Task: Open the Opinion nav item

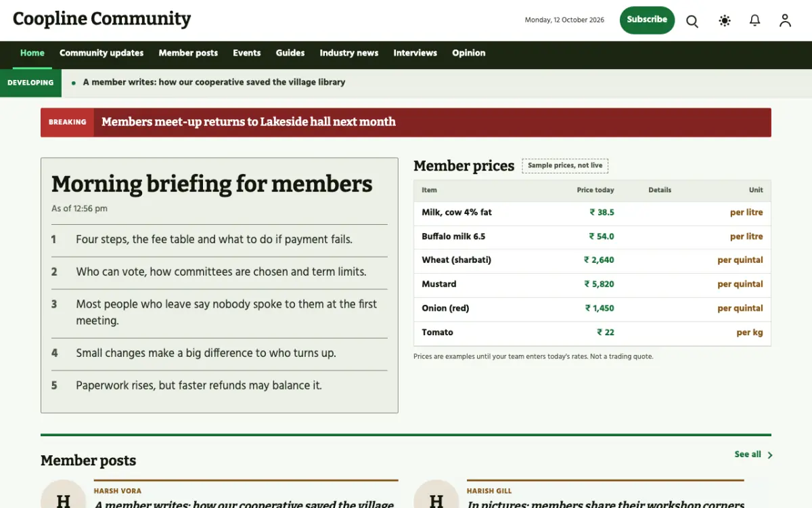Action: click(469, 54)
